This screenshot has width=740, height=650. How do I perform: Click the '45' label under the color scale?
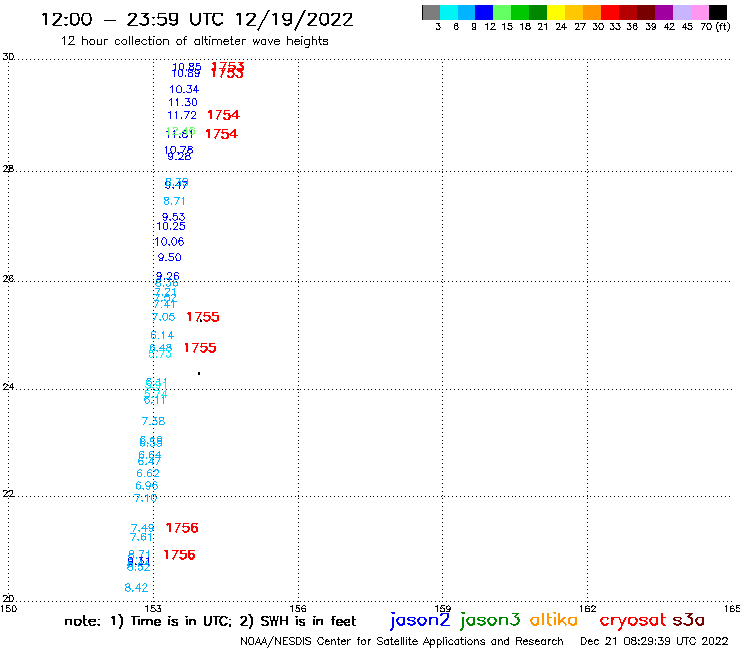tap(687, 27)
